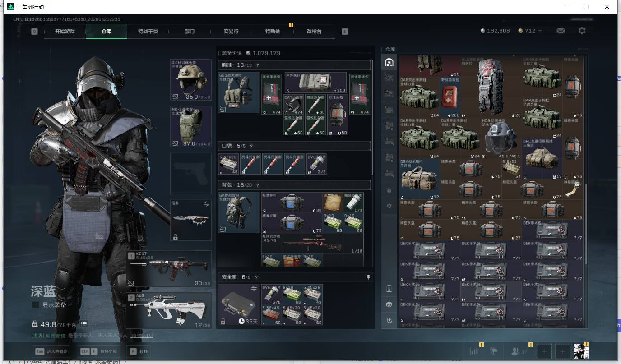This screenshot has width=621, height=364.
Task: Click the 转移全部 button
Action: (x=98, y=351)
